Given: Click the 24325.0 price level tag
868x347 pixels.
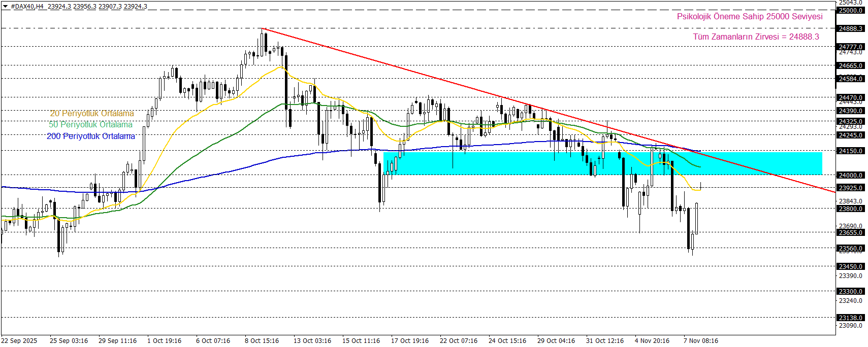Looking at the screenshot, I should pyautogui.click(x=851, y=121).
